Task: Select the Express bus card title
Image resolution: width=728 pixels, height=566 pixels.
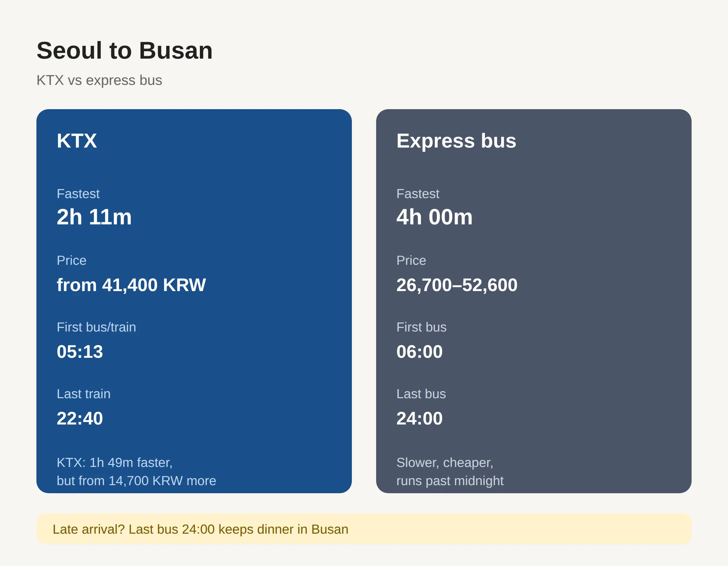Action: 456,141
